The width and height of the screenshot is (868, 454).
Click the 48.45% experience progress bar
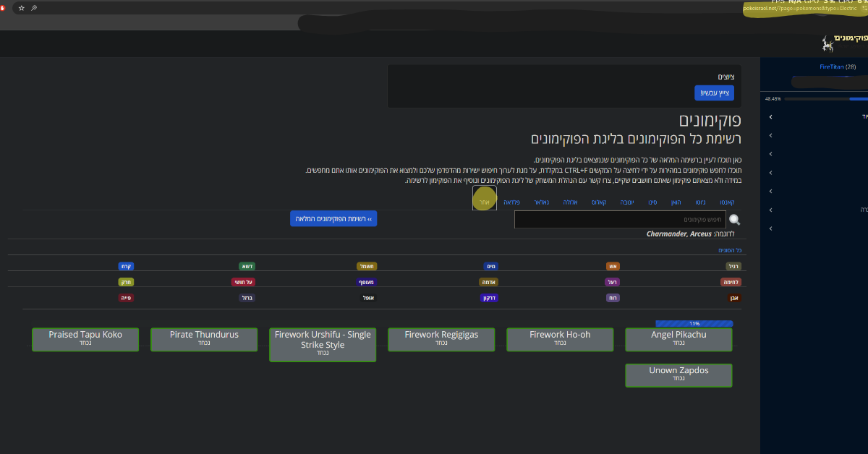825,98
